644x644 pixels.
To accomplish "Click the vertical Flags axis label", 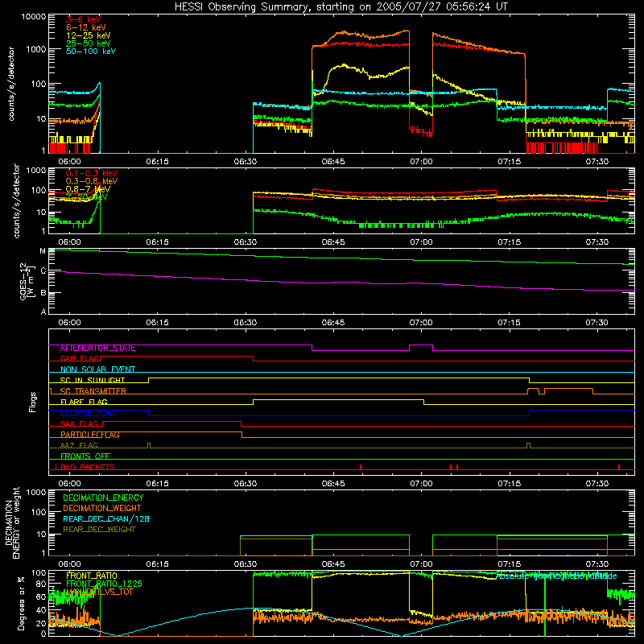I will [x=32, y=402].
